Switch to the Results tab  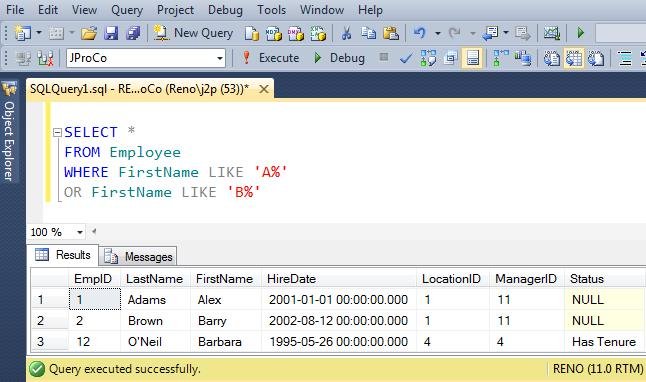tap(63, 255)
